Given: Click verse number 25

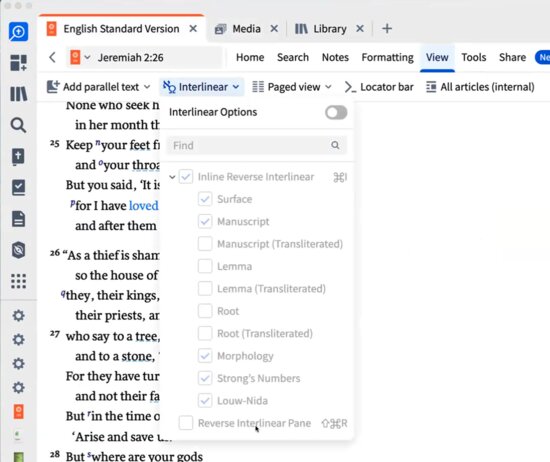Looking at the screenshot, I should (54, 144).
